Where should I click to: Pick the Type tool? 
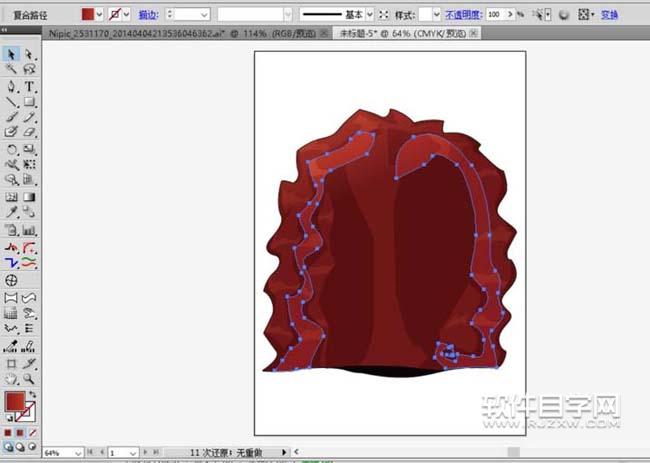(29, 86)
